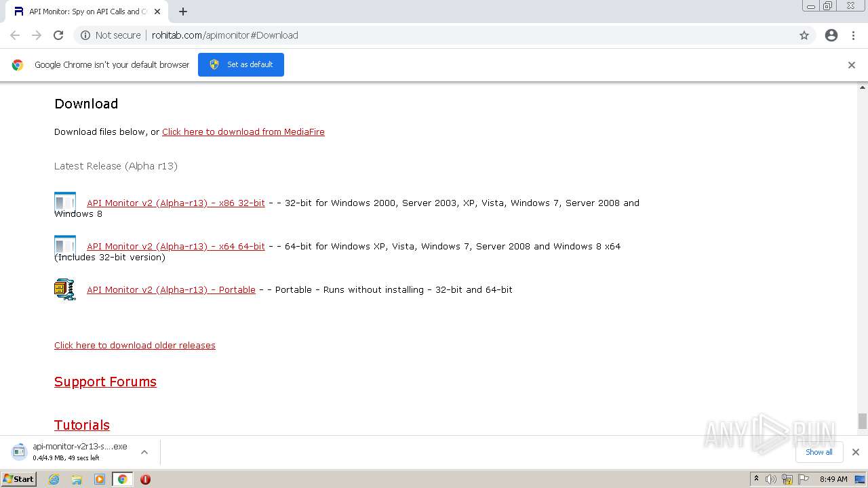
Task: Launch Internet Explorer from the taskbar
Action: (x=54, y=479)
